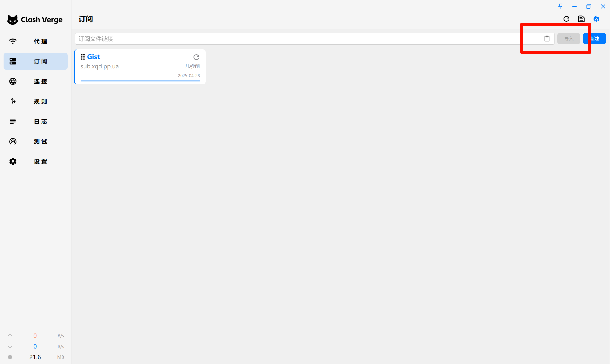
Task: Open the runtime config document icon
Action: tap(581, 19)
